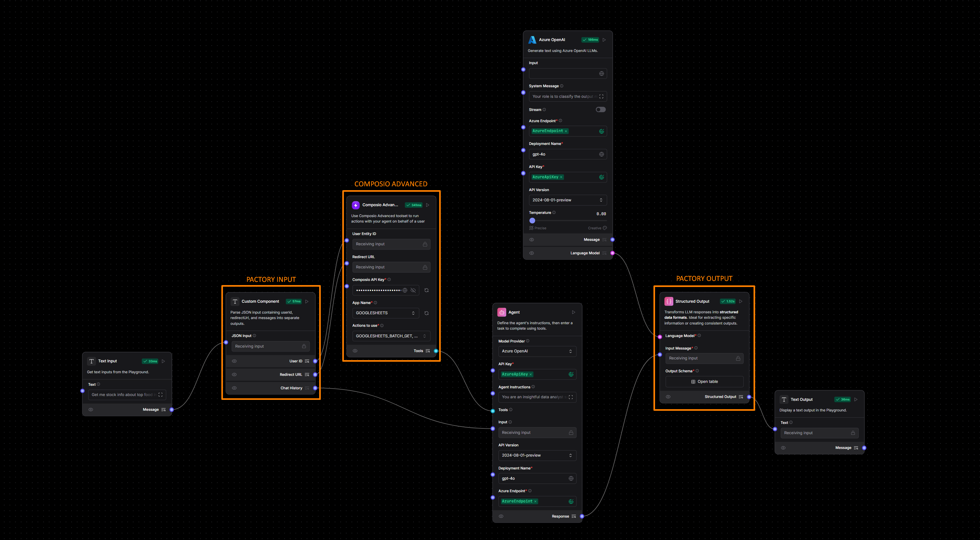Reveal the Composio API Key value
This screenshot has width=980, height=540.
pos(413,290)
